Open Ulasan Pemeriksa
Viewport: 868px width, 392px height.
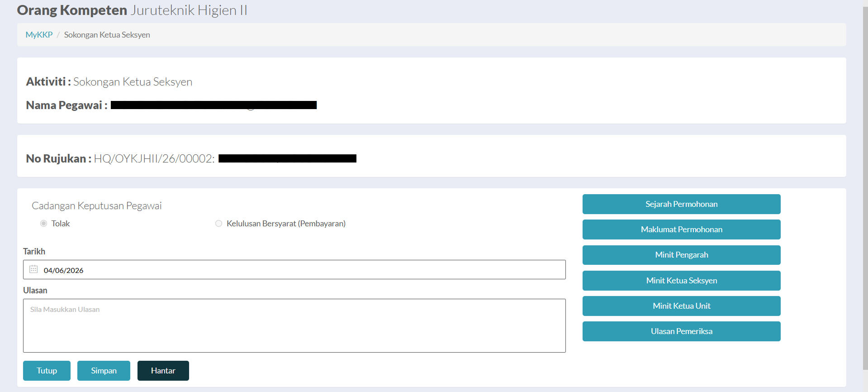[682, 331]
